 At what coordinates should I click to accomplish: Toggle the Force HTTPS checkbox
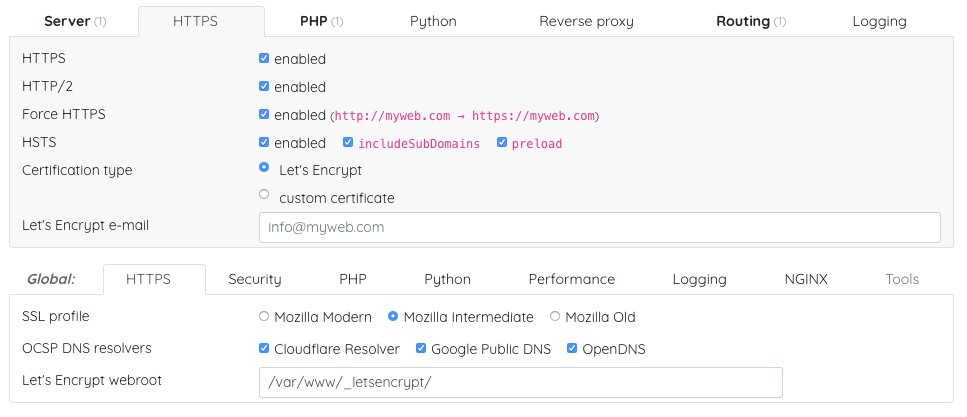click(x=264, y=114)
